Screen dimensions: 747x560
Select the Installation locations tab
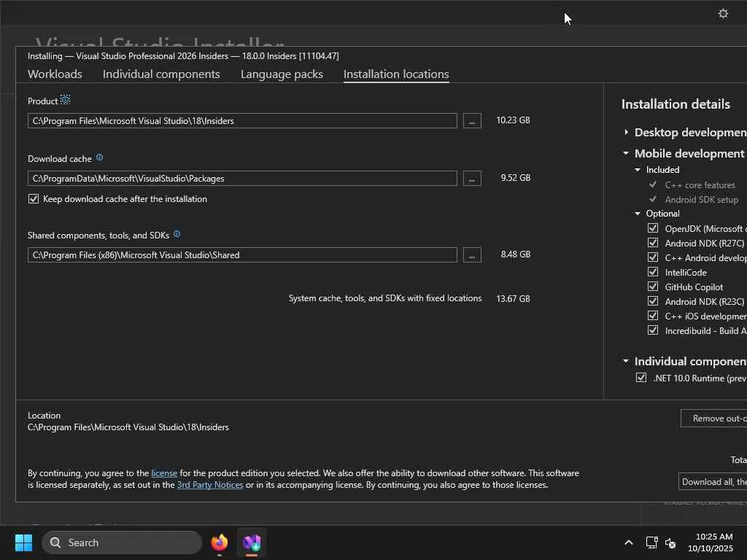tap(396, 74)
